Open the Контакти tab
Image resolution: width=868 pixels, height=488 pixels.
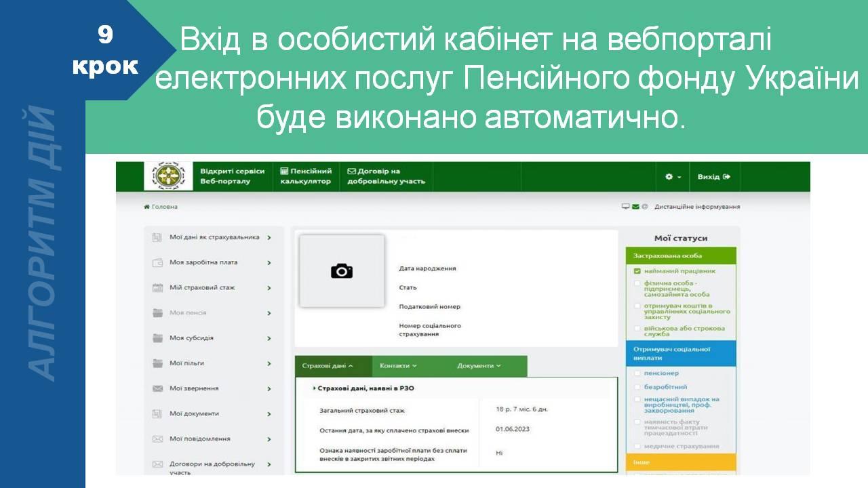tap(398, 366)
